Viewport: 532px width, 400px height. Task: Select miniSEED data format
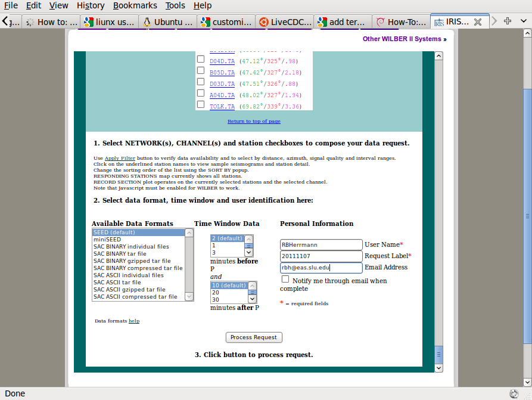pyautogui.click(x=139, y=240)
